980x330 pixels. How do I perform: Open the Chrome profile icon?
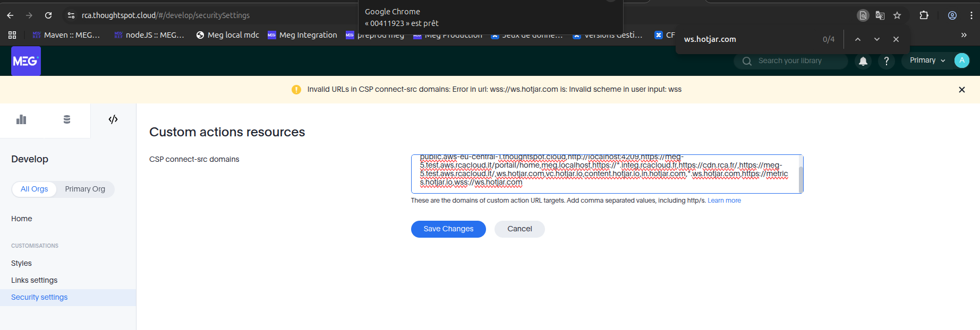pyautogui.click(x=952, y=15)
